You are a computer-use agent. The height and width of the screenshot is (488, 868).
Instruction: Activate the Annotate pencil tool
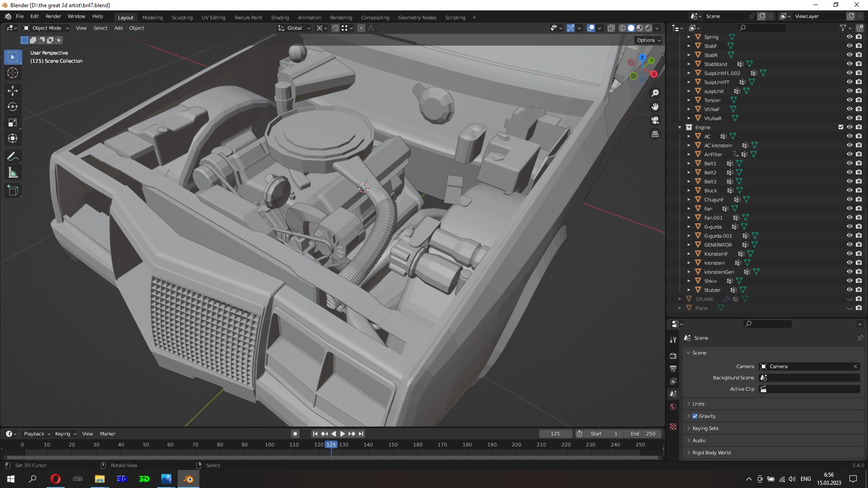point(13,157)
